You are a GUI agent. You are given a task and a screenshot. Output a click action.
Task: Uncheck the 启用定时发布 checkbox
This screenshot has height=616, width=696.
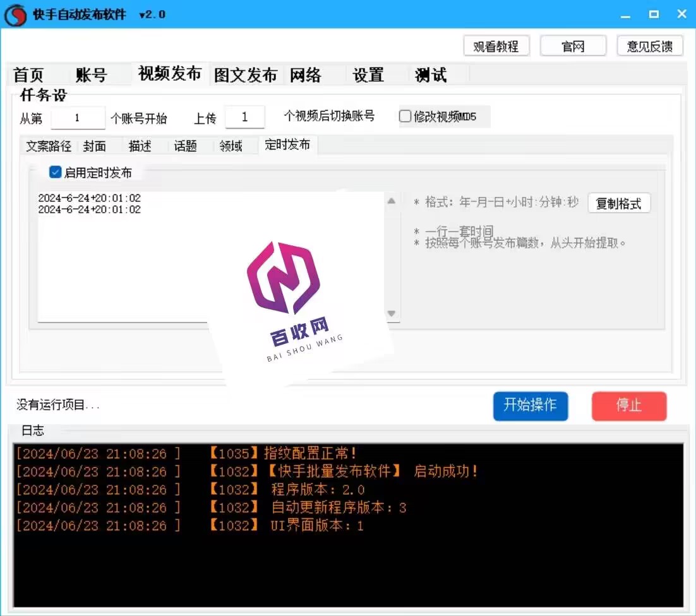55,172
